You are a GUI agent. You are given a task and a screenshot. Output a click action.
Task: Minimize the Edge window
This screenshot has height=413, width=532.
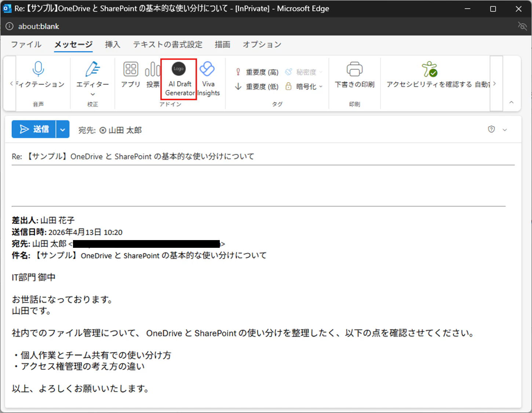(x=467, y=8)
